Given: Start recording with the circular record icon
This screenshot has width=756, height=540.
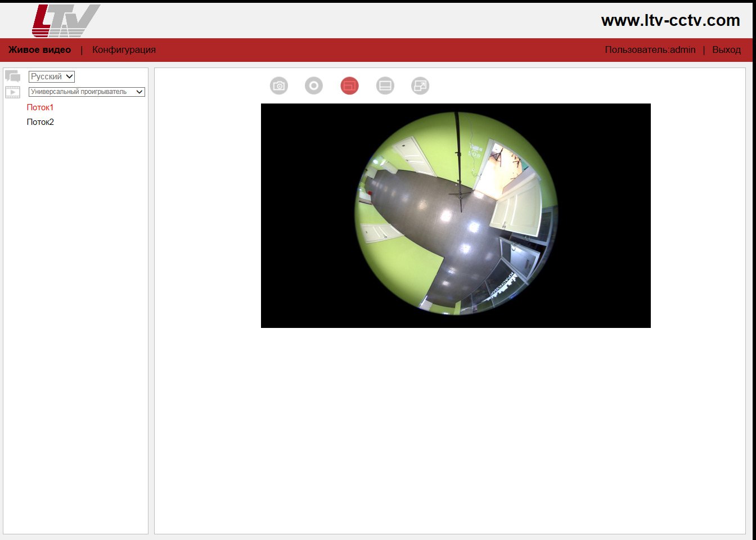Looking at the screenshot, I should click(314, 85).
